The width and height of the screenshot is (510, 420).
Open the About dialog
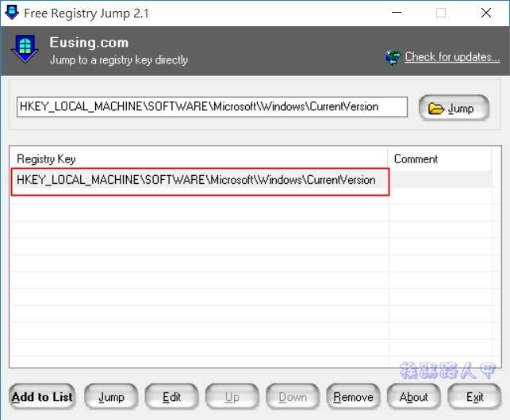pyautogui.click(x=414, y=397)
